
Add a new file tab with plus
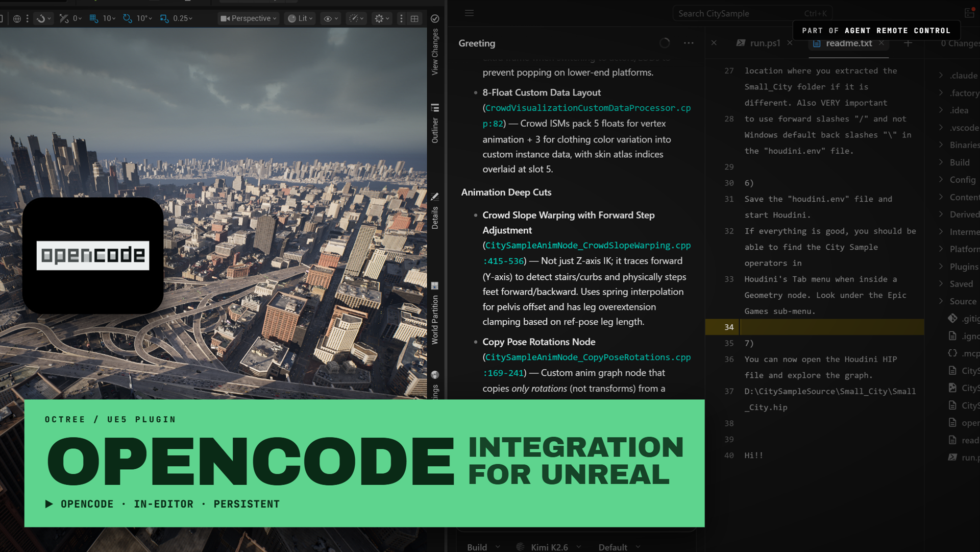[x=908, y=43]
